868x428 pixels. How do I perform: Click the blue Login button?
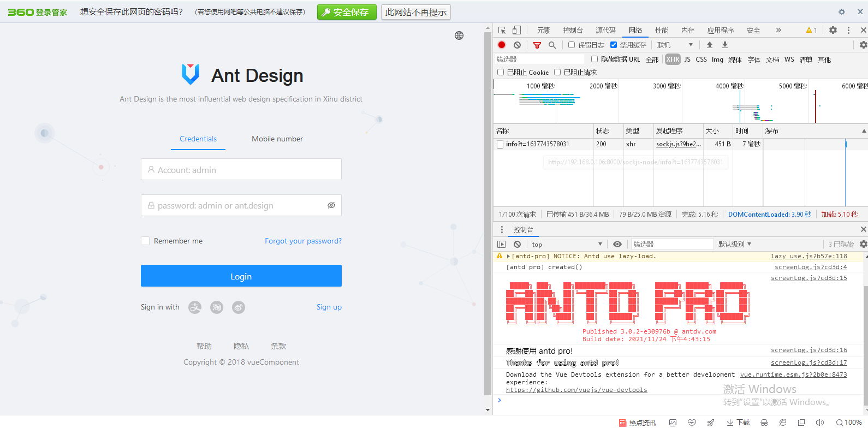click(241, 276)
